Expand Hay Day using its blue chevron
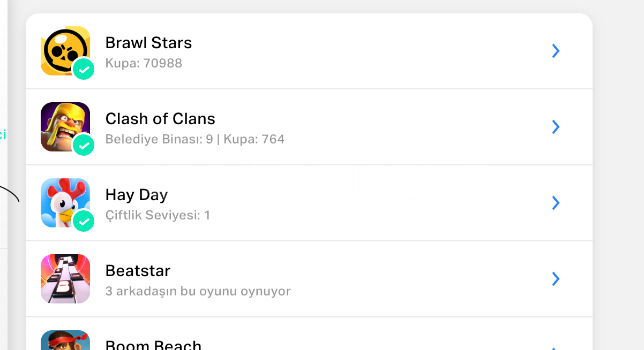This screenshot has height=350, width=644. point(556,203)
